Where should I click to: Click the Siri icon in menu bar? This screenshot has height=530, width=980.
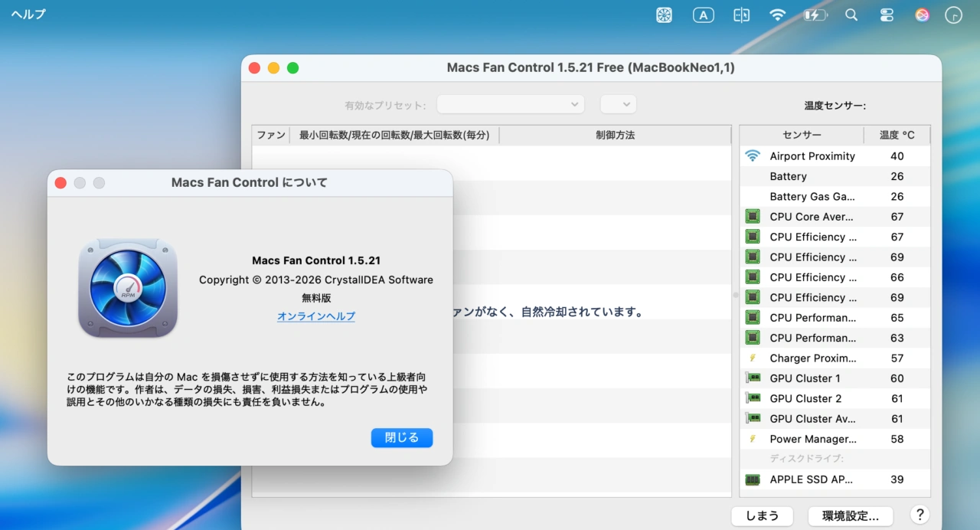[923, 15]
